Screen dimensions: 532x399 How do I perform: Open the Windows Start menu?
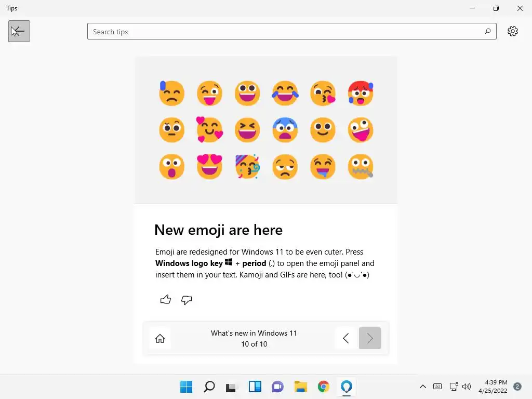pyautogui.click(x=186, y=387)
